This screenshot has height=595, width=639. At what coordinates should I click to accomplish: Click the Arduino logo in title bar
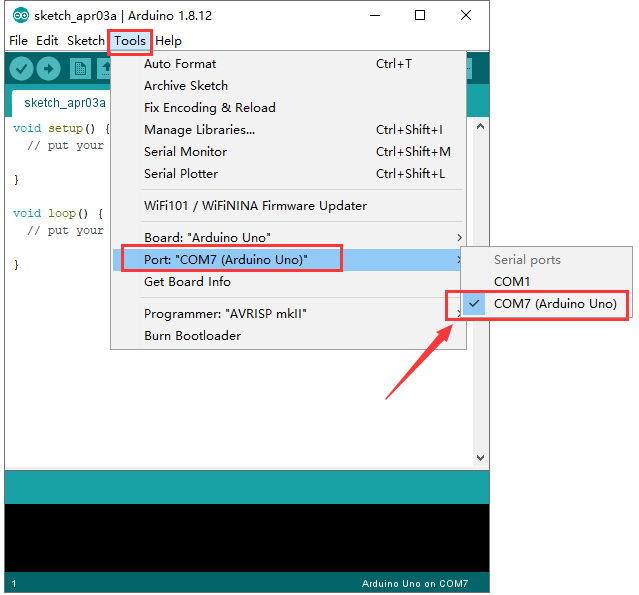coord(20,15)
